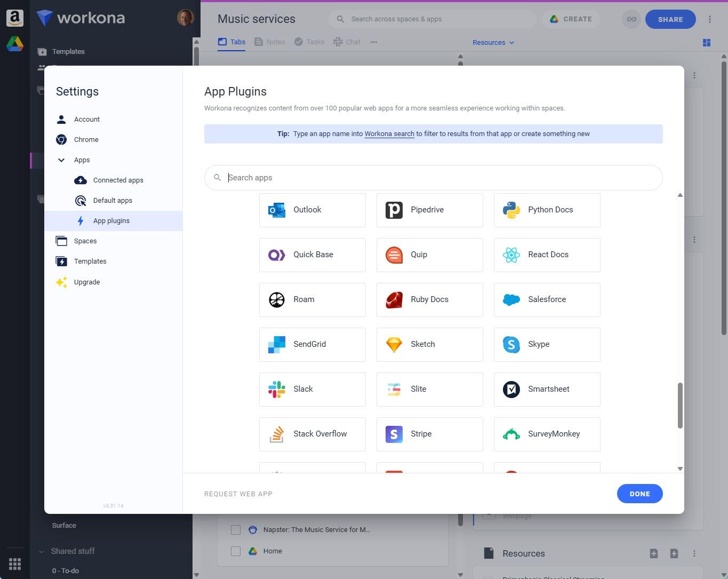Image resolution: width=728 pixels, height=579 pixels.
Task: Open the Resources dropdown
Action: point(493,43)
